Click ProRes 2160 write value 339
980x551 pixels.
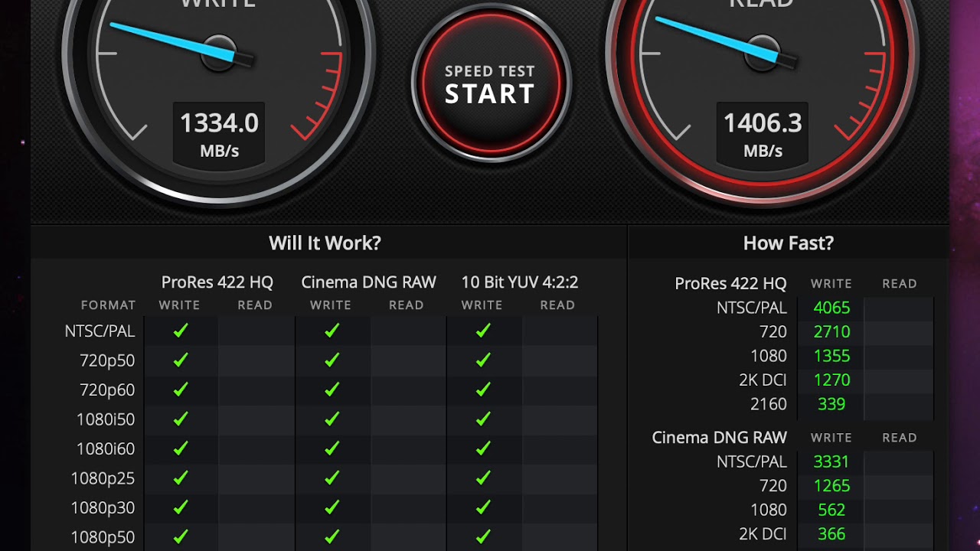[831, 404]
